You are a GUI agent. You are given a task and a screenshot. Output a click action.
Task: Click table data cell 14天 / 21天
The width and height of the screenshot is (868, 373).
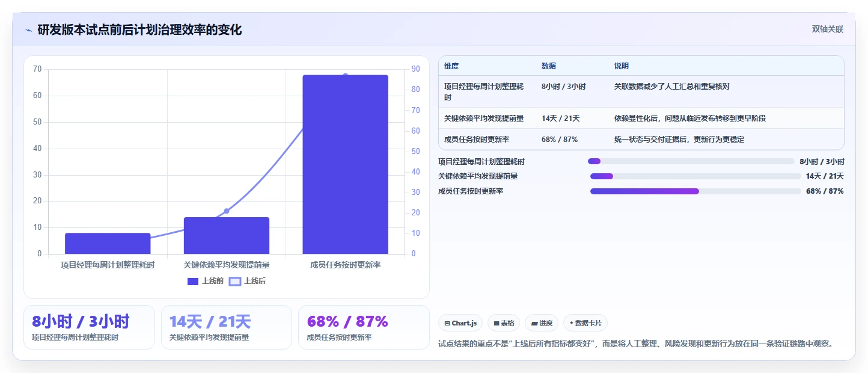click(561, 119)
